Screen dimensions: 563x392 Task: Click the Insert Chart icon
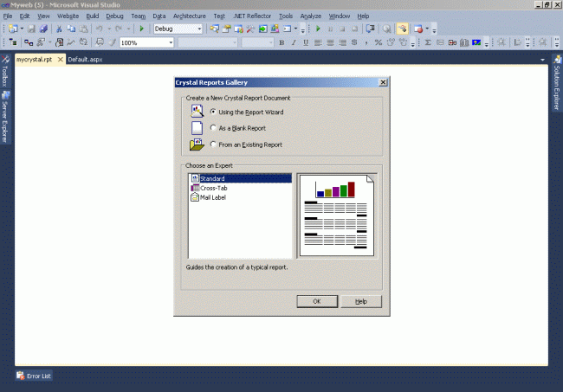(464, 42)
